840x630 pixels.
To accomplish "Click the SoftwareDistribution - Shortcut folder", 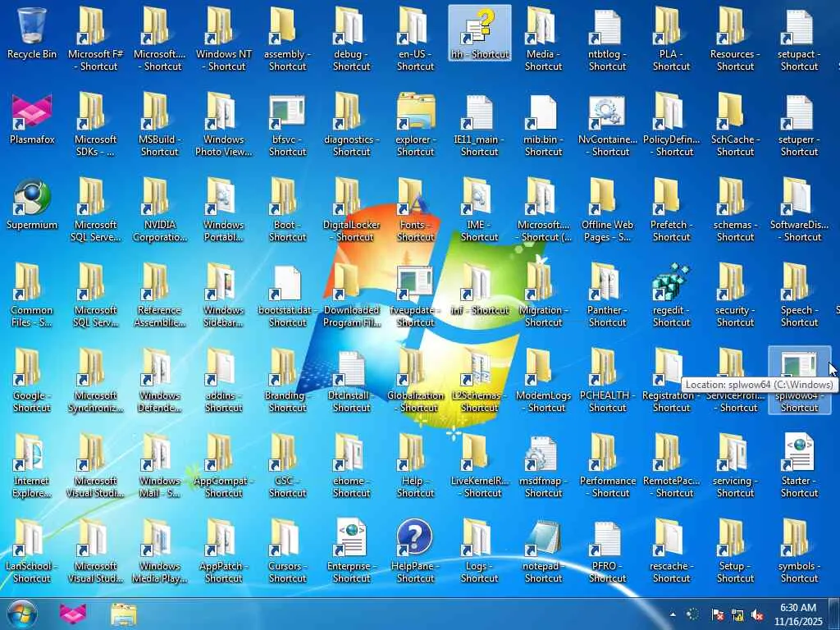I will tap(799, 209).
